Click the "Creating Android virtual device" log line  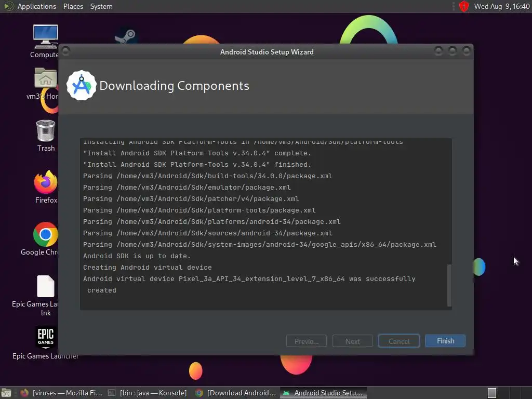(147, 268)
